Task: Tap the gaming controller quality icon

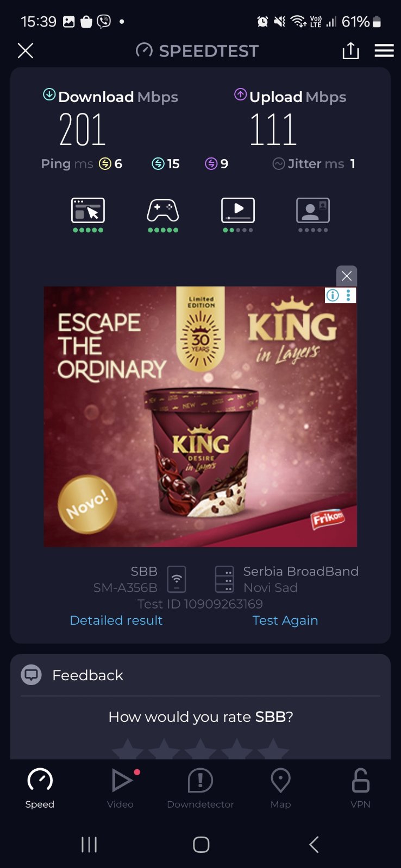Action: click(163, 211)
